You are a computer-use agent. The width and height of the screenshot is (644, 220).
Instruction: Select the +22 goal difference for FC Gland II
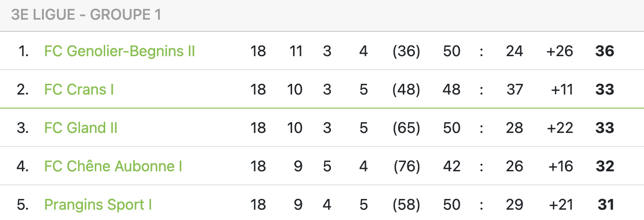559,128
